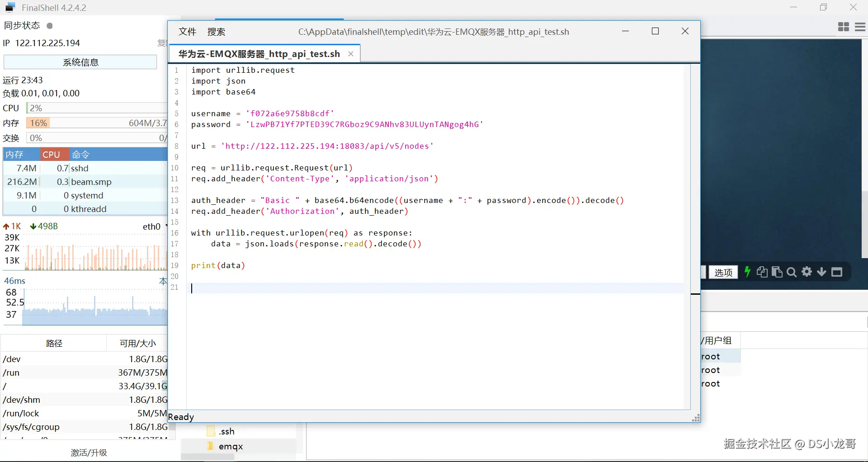Open terminal search with the magnifier icon
Viewport: 868px width, 462px height.
click(x=792, y=272)
